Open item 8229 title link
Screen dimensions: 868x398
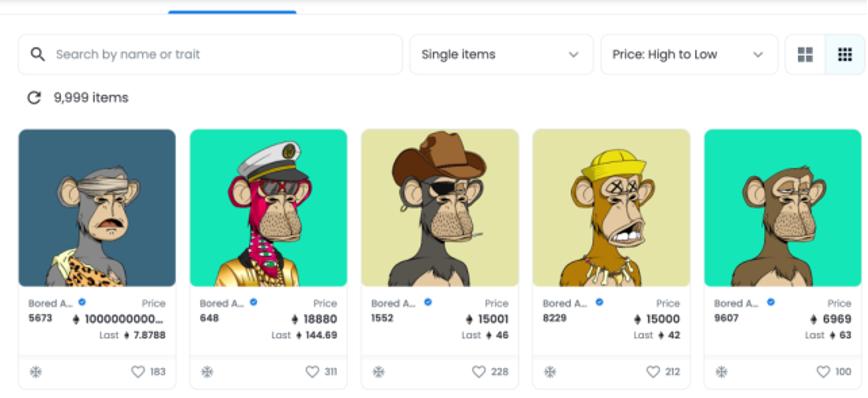coord(555,318)
